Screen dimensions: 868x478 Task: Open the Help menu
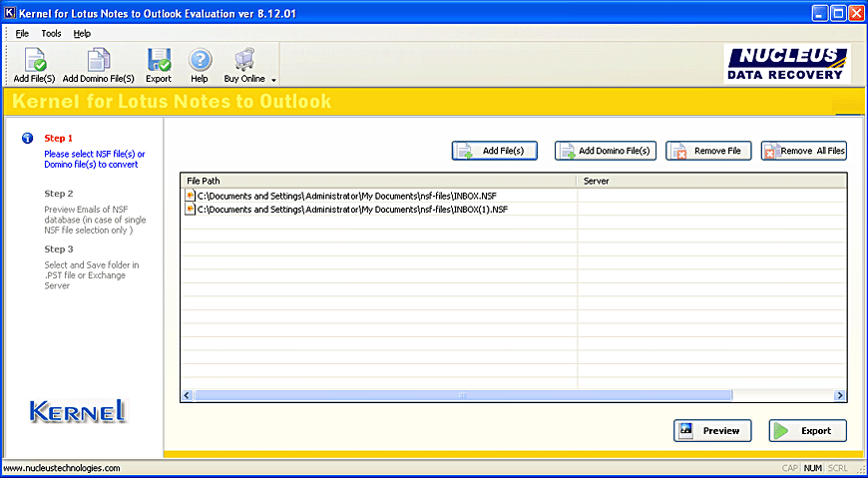(82, 33)
